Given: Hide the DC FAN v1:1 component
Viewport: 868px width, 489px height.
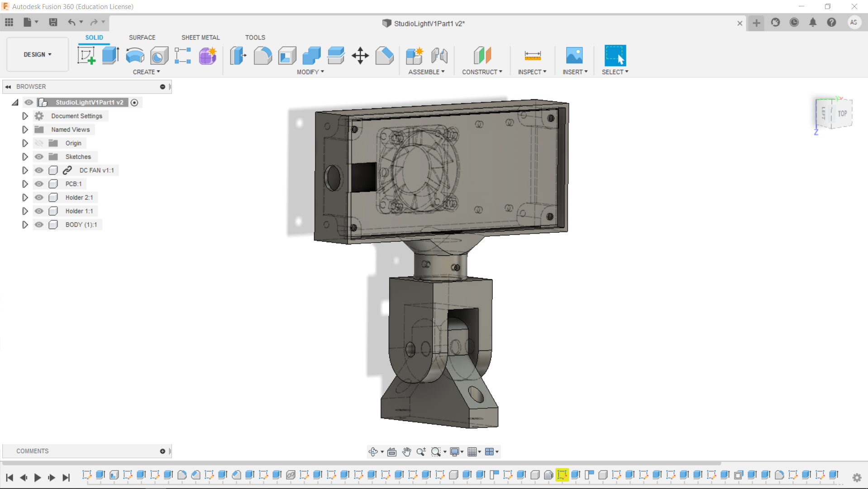Looking at the screenshot, I should click(39, 170).
